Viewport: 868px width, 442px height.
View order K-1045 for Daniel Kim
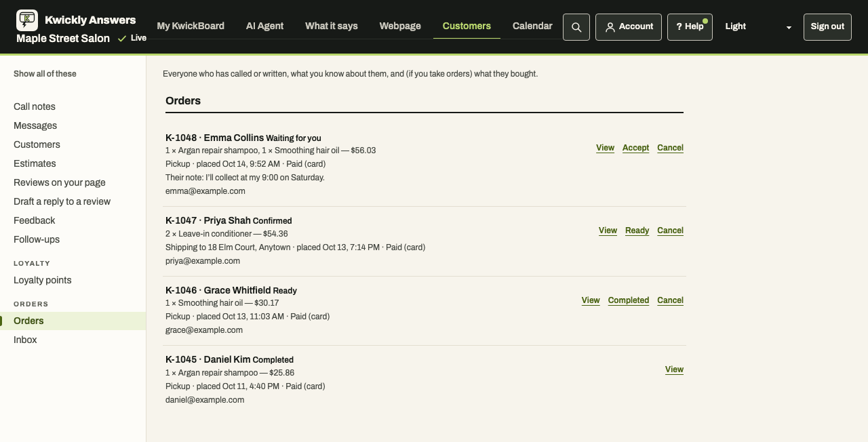click(674, 369)
